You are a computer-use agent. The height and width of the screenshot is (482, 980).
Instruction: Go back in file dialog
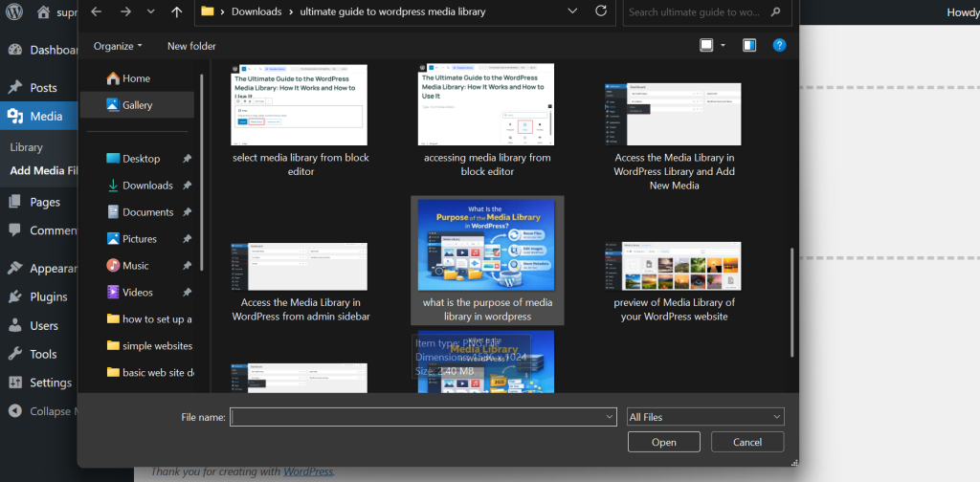[96, 11]
